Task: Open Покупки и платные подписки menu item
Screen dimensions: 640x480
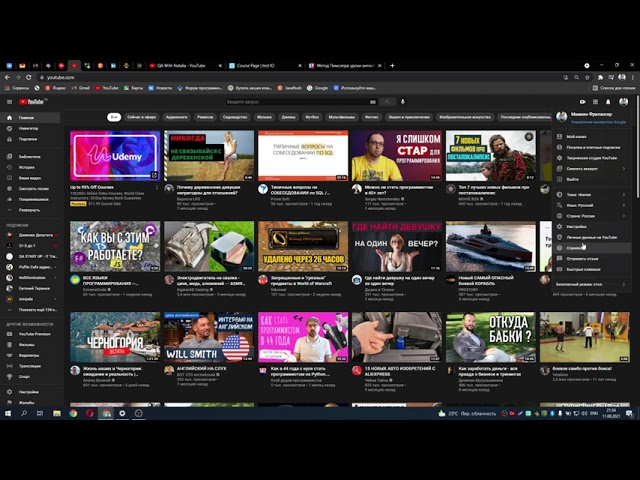Action: pos(591,147)
